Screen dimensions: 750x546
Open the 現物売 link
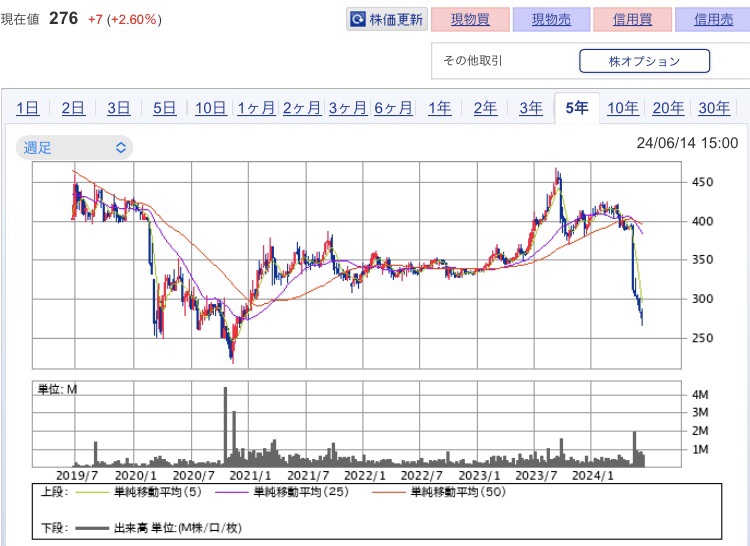551,20
